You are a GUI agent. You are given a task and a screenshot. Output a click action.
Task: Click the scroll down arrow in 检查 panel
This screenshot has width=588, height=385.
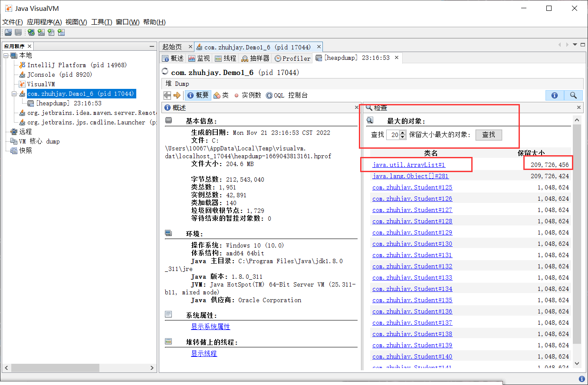577,363
